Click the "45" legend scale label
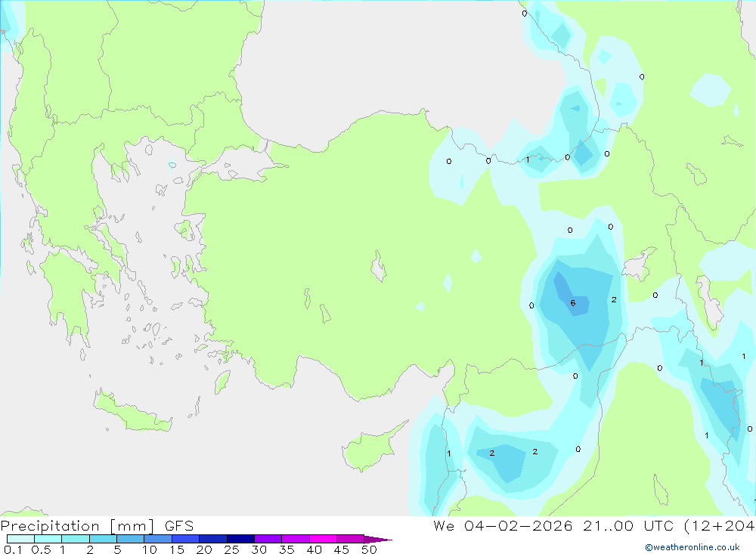The height and width of the screenshot is (554, 756). pos(342,549)
